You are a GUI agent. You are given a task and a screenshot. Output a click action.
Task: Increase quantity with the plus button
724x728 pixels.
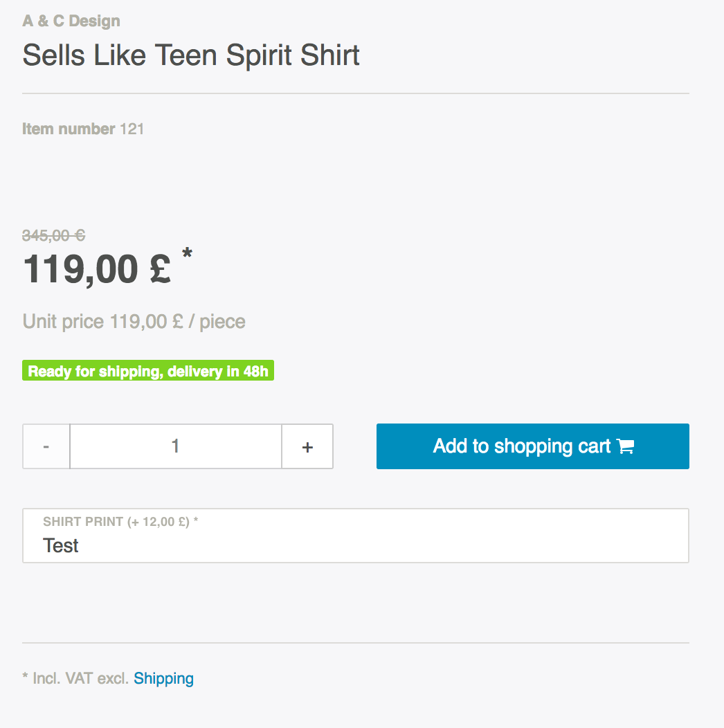click(307, 446)
